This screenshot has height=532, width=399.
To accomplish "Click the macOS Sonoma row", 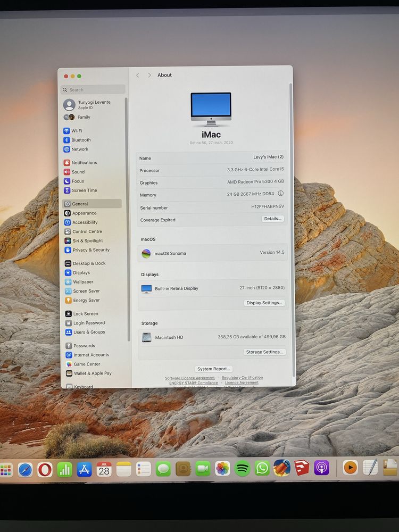I will point(213,253).
